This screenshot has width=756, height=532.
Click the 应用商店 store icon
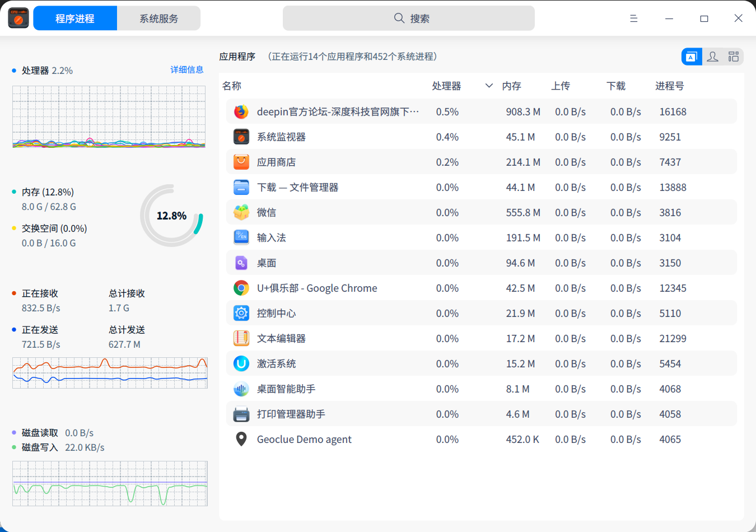[x=241, y=162]
